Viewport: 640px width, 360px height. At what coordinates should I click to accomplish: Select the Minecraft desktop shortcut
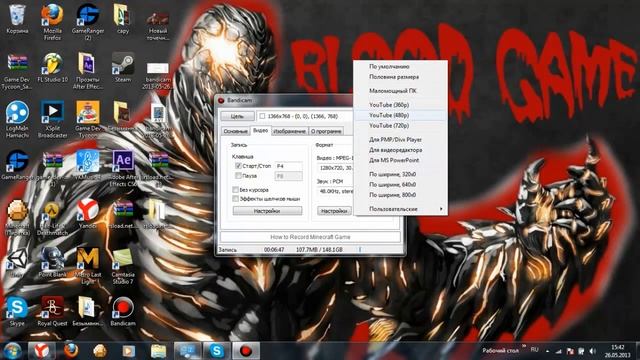[x=17, y=217]
